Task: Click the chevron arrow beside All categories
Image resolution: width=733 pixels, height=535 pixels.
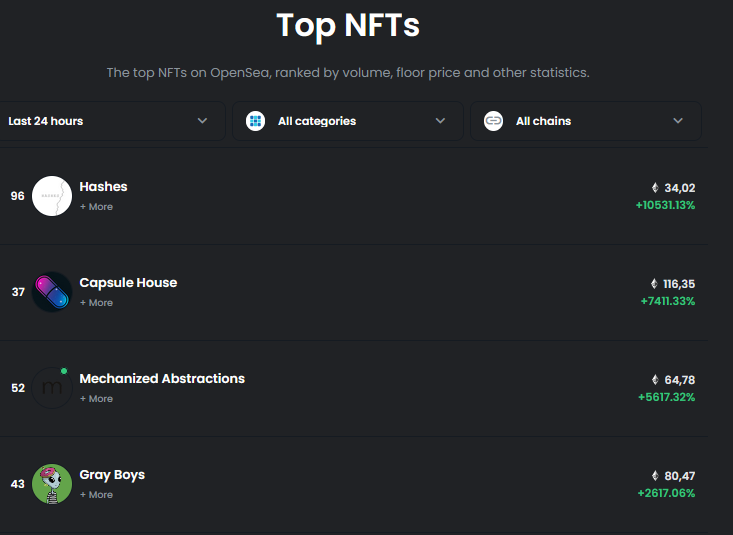Action: point(440,121)
